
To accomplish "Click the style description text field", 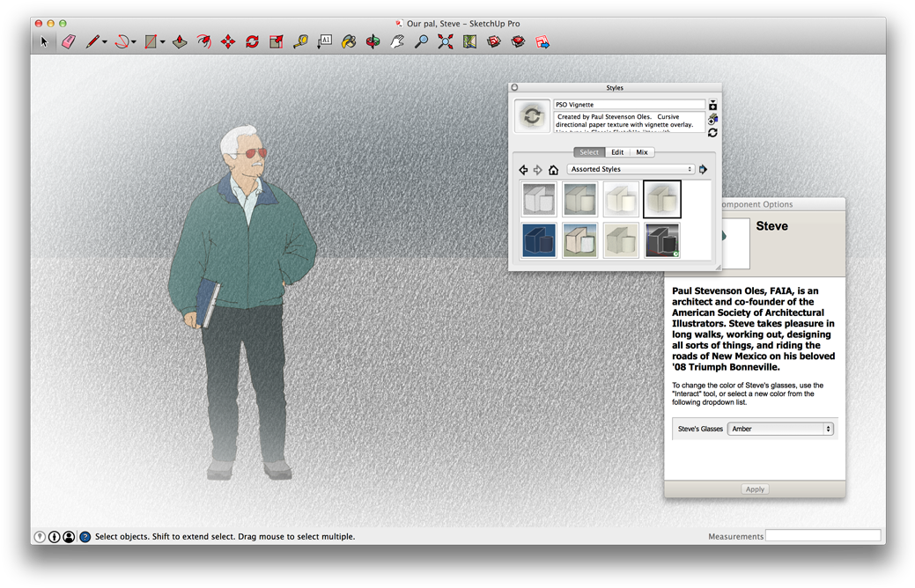I will click(x=629, y=122).
